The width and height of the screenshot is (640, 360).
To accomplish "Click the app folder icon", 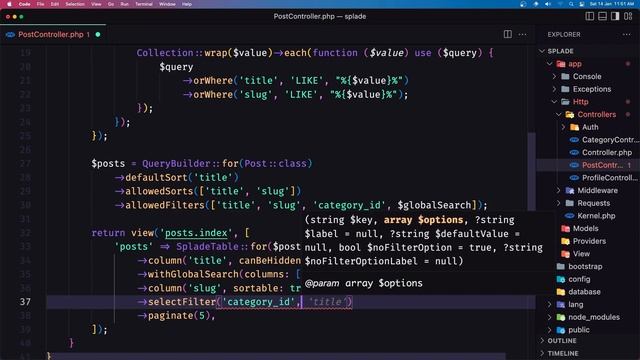I will pyautogui.click(x=561, y=64).
